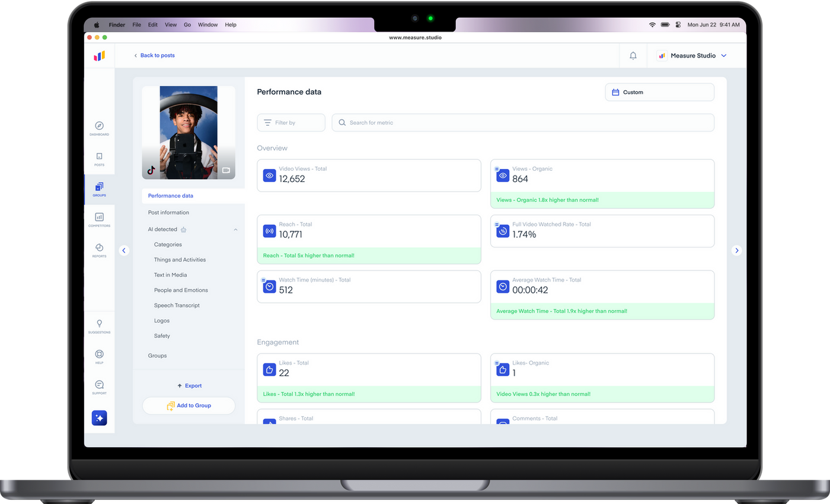The height and width of the screenshot is (504, 830).
Task: Click the Wi-Fi icon in menu bar
Action: 652,25
